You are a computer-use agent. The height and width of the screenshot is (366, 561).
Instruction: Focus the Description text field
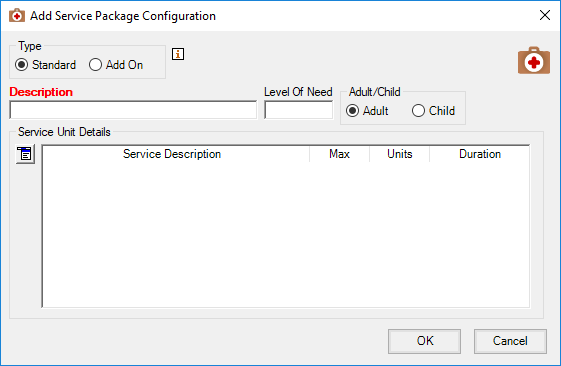133,110
